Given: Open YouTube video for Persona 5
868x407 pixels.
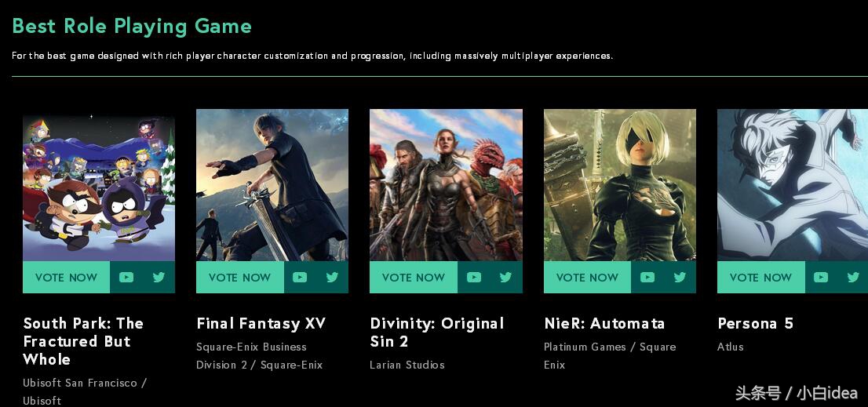Looking at the screenshot, I should pyautogui.click(x=821, y=277).
